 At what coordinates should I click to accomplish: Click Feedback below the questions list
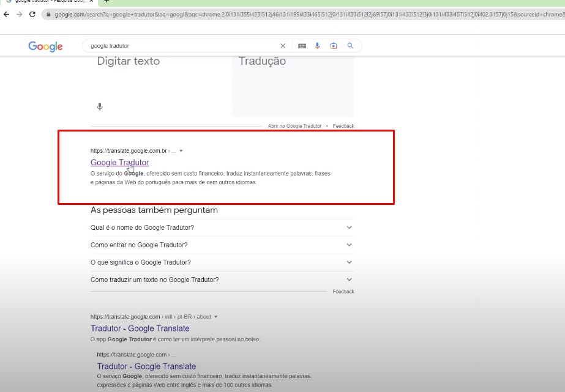coord(343,292)
